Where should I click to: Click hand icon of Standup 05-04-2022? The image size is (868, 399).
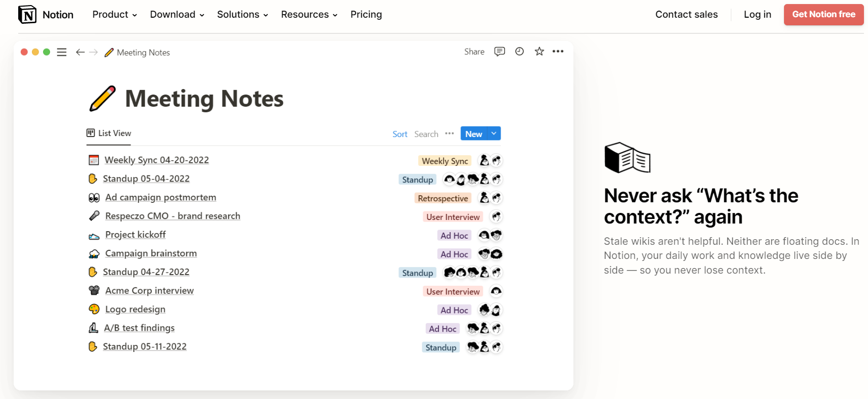tap(93, 179)
